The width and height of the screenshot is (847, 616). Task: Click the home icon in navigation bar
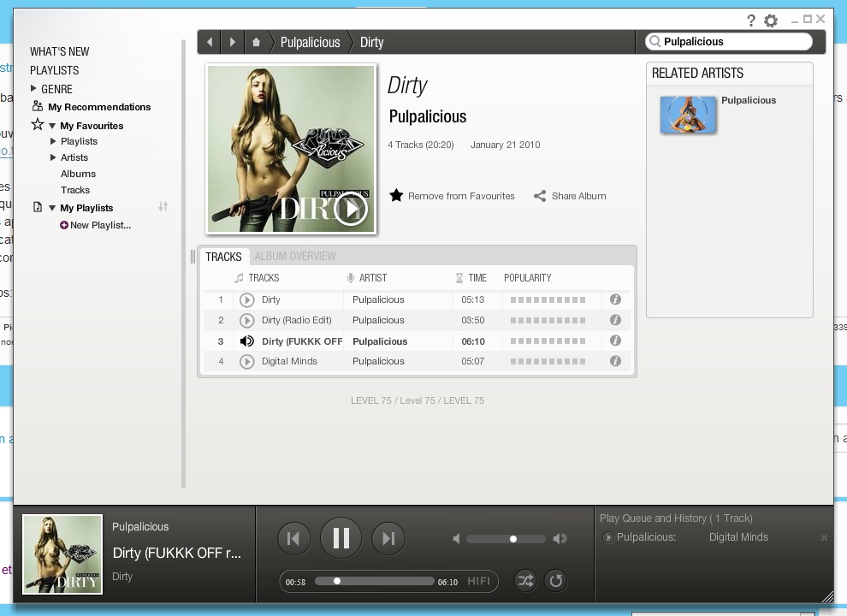click(256, 42)
